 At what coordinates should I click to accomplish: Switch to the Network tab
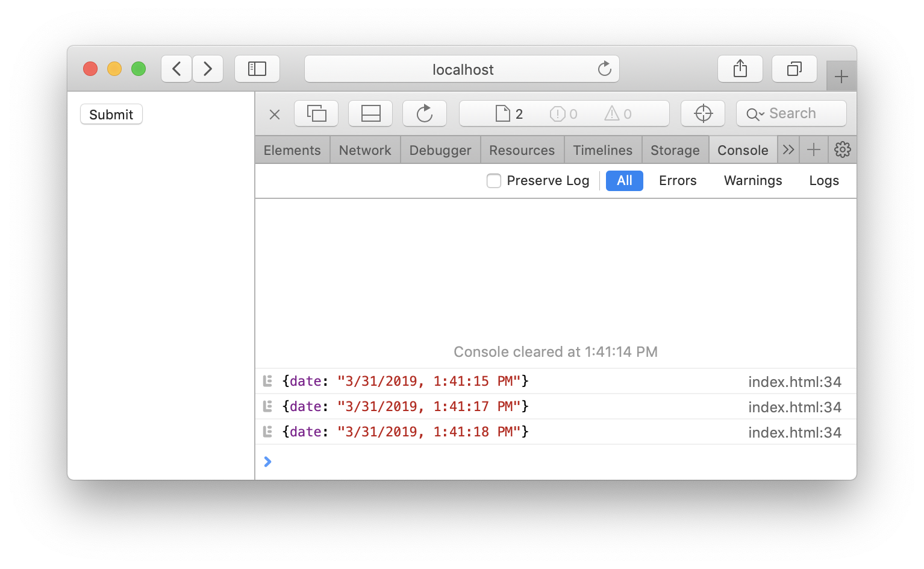point(365,150)
